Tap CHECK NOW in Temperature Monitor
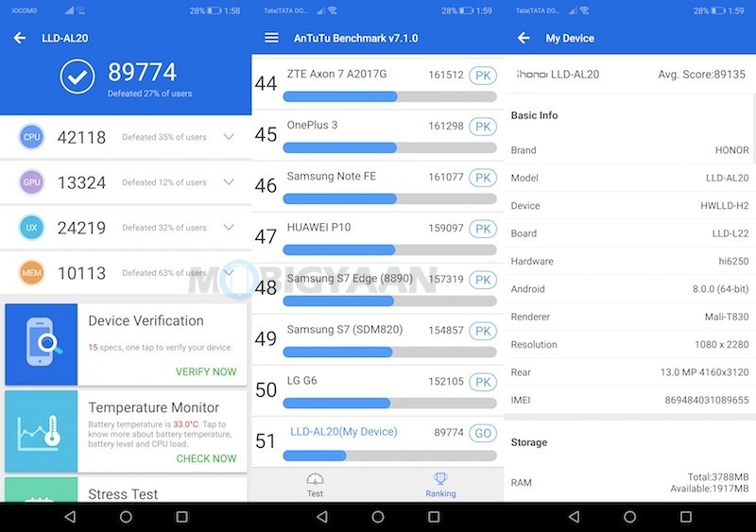 (x=206, y=458)
